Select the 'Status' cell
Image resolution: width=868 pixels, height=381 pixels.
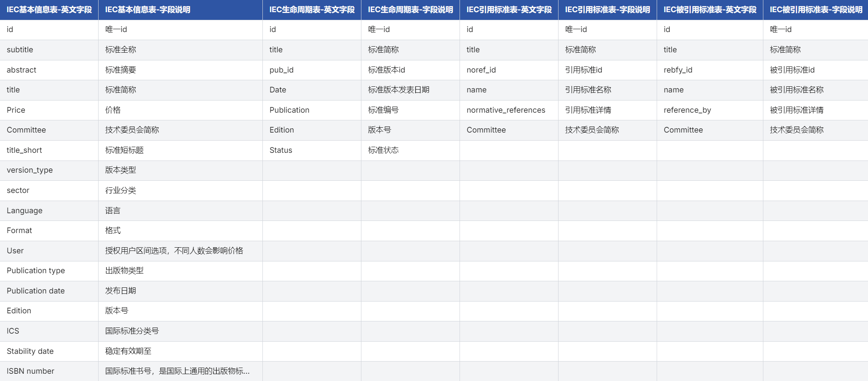pyautogui.click(x=312, y=150)
